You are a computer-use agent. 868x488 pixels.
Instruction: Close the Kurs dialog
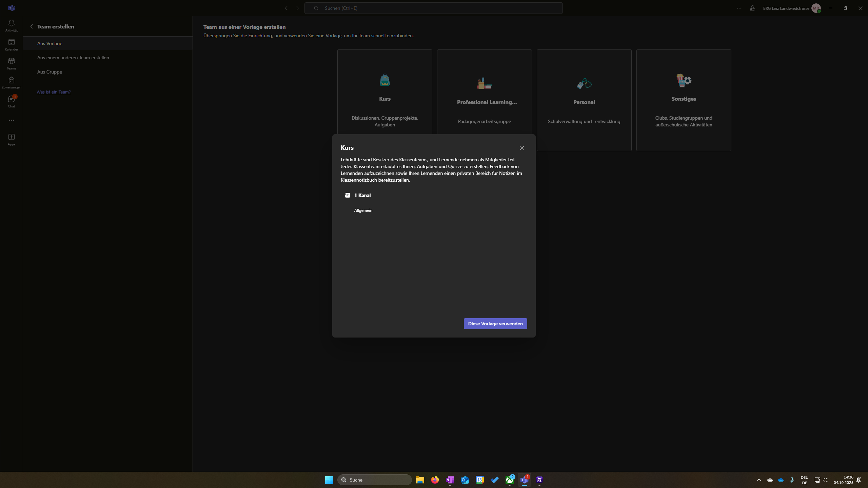521,148
